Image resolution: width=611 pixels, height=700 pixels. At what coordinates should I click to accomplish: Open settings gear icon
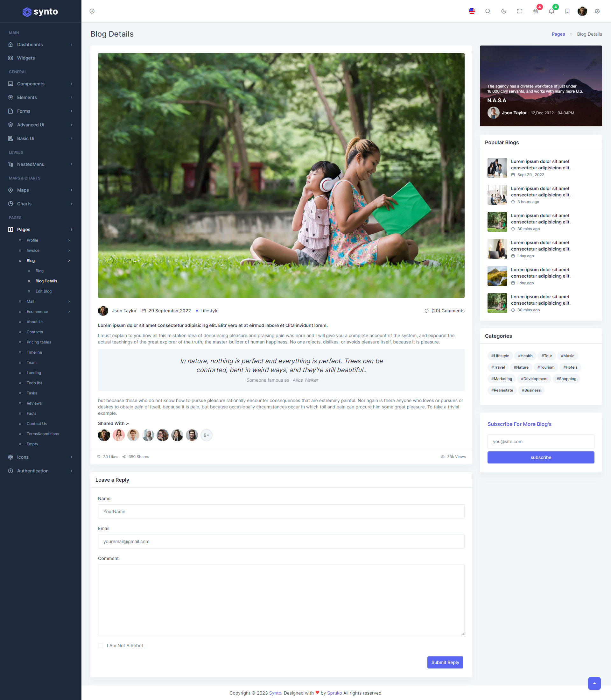pos(597,11)
